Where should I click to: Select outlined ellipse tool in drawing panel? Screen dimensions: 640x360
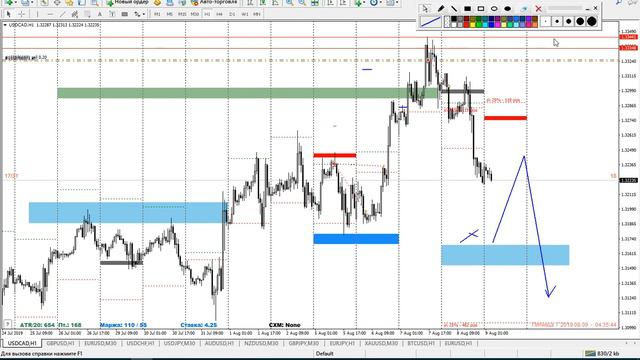pos(494,8)
